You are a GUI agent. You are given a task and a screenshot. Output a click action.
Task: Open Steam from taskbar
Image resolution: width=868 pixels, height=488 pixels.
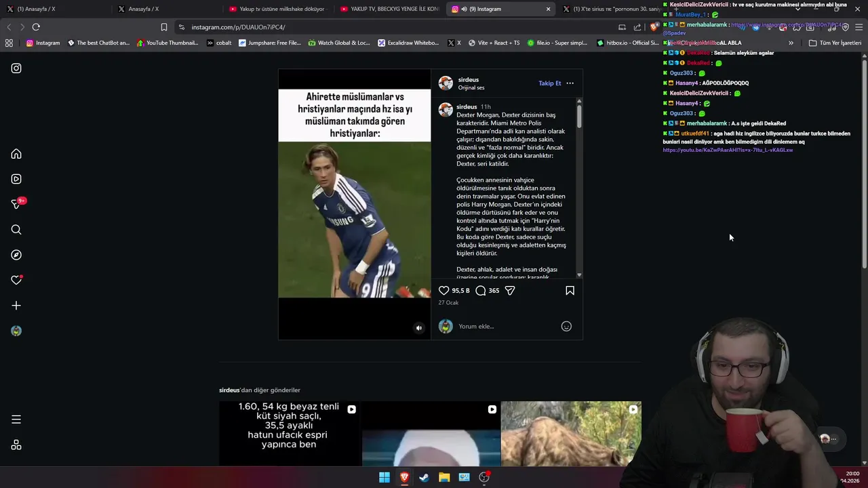(x=424, y=477)
